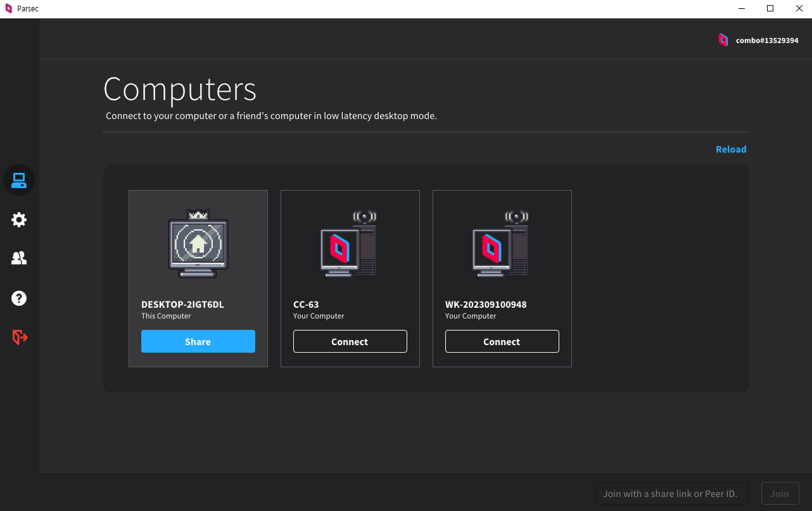Click the DESKTOP-2IGT6DL home monitor icon
Image resolution: width=812 pixels, height=511 pixels.
click(198, 244)
